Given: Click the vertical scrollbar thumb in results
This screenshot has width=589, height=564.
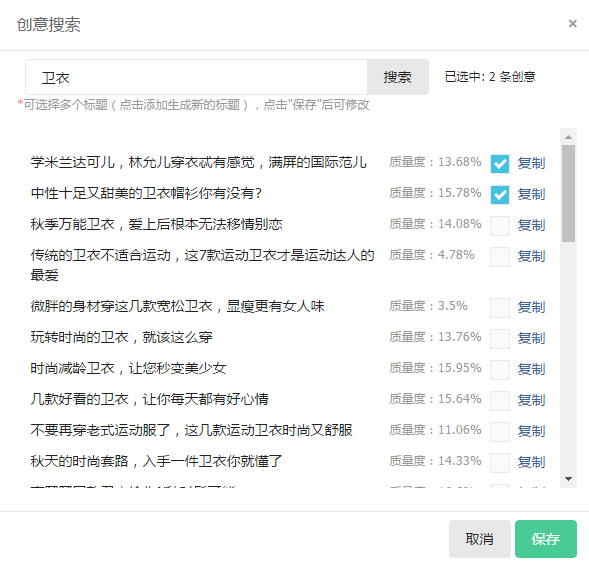Looking at the screenshot, I should (568, 194).
